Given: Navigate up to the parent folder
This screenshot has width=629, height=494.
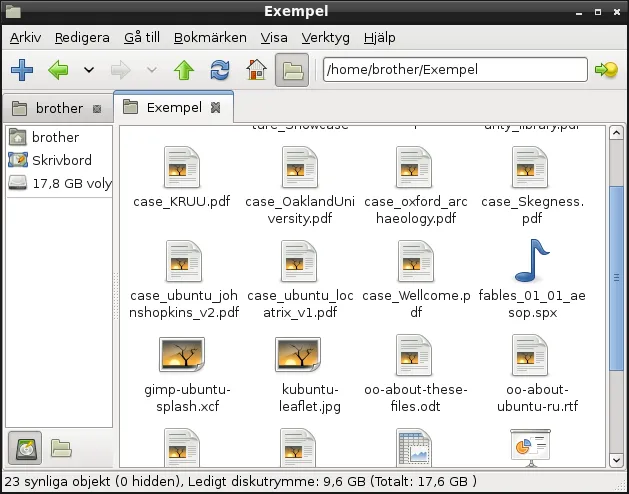Looking at the screenshot, I should (183, 70).
